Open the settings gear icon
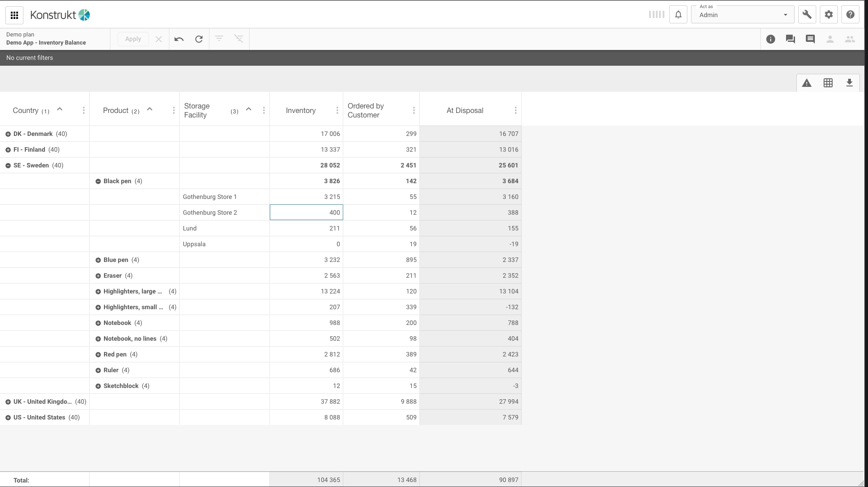This screenshot has height=487, width=868. pyautogui.click(x=828, y=14)
